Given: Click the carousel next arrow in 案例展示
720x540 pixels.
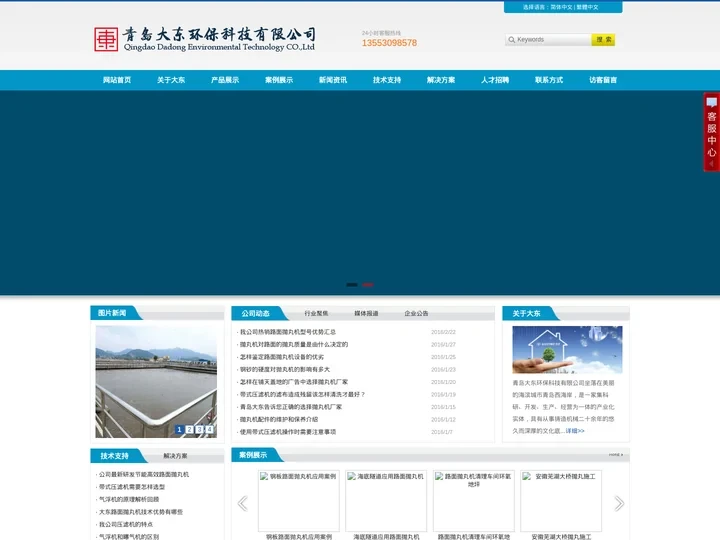Looking at the screenshot, I should 619,504.
